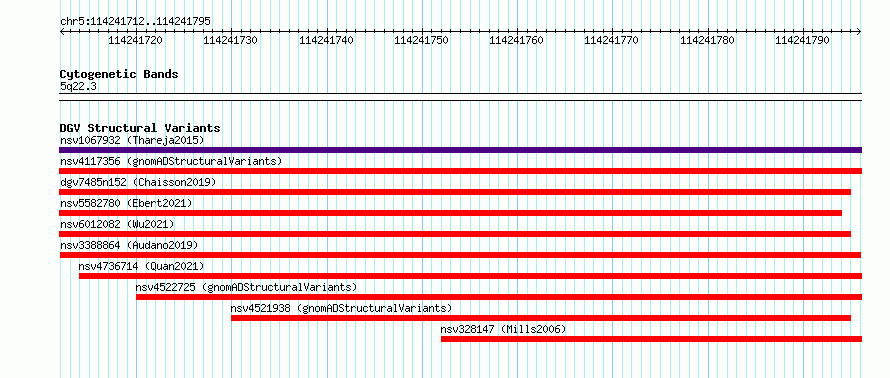Click ruler position 114241750

tap(421, 40)
